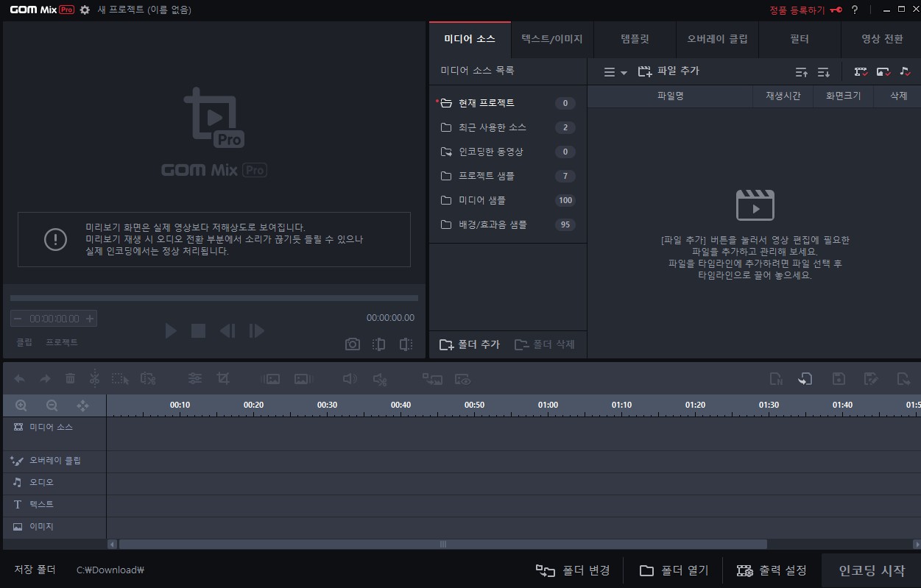Toggle the video file type filter
This screenshot has width=921, height=588.
(861, 71)
